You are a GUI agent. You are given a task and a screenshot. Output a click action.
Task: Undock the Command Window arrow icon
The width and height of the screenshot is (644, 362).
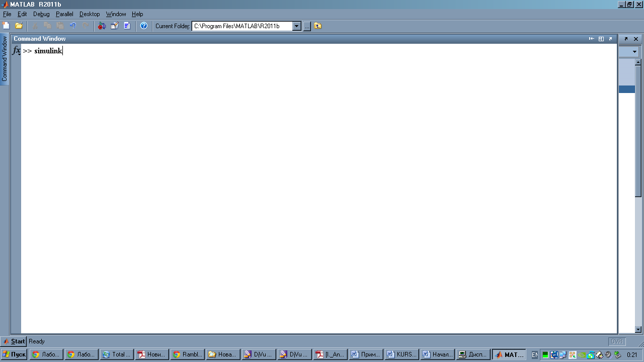click(611, 39)
